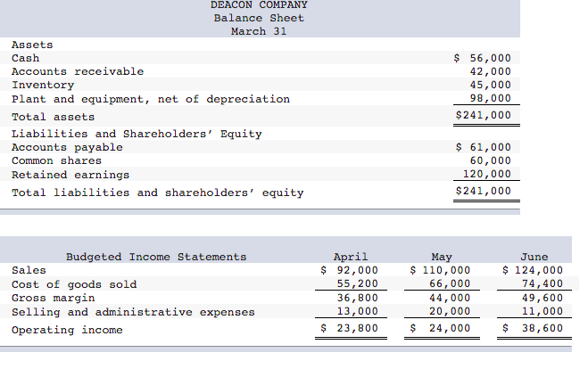Select June operating income $ 38,600

coord(533,328)
